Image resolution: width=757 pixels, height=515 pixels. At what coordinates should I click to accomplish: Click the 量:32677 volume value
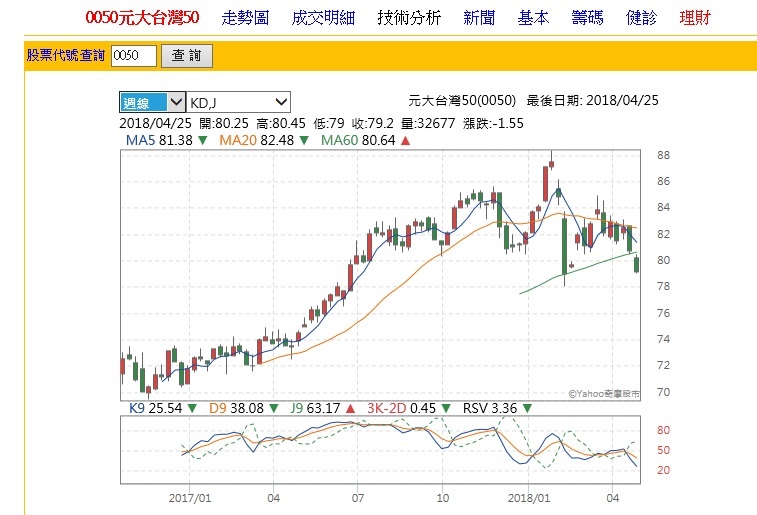pos(428,124)
